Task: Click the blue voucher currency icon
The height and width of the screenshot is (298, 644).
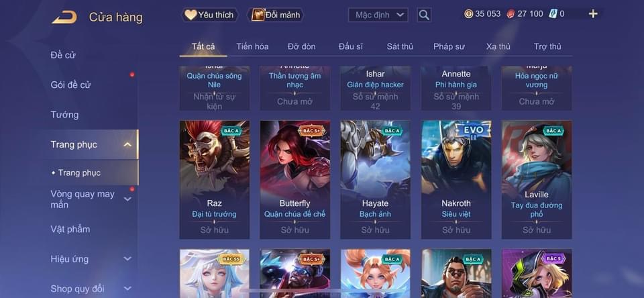Action: point(552,14)
